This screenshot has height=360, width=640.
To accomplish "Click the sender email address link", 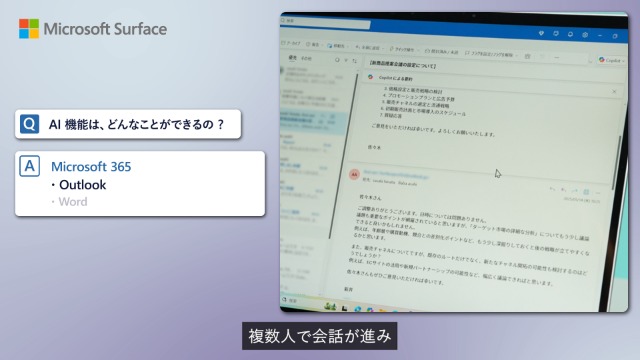I will coord(396,175).
